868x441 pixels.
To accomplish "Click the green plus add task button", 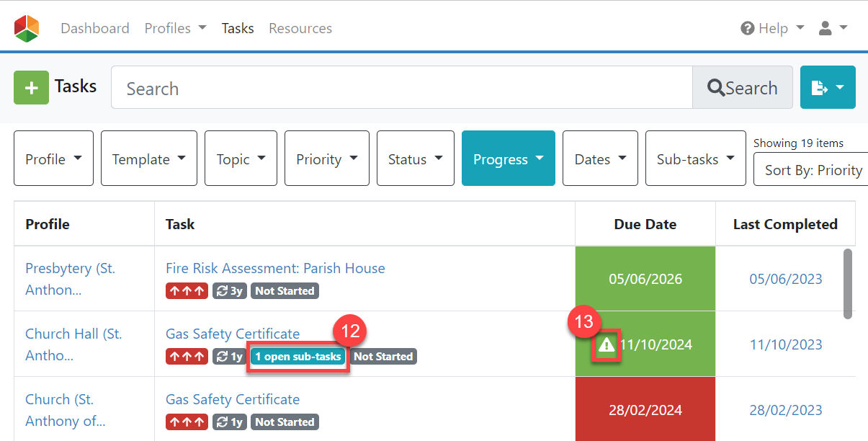I will tap(31, 88).
